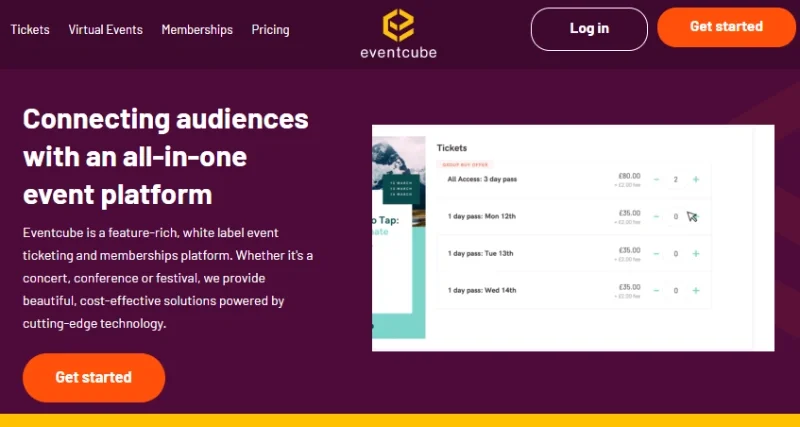Remove one Tue 13th day pass
This screenshot has height=427, width=800.
pyautogui.click(x=656, y=254)
